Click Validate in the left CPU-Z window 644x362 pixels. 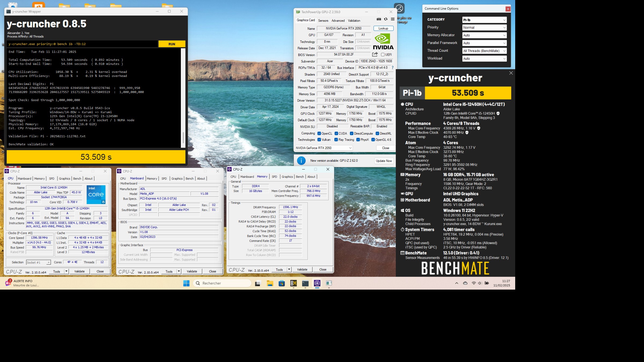(79, 271)
